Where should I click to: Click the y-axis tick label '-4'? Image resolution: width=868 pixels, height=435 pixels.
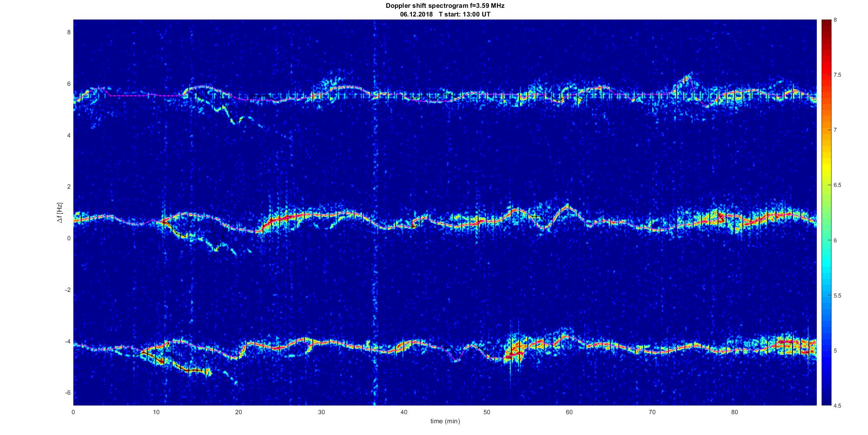tap(67, 341)
